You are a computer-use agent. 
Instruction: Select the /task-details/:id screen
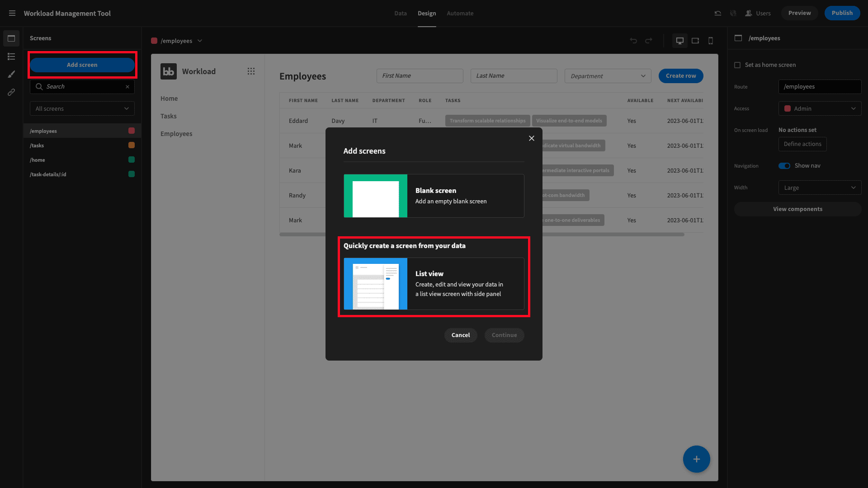pos(82,174)
